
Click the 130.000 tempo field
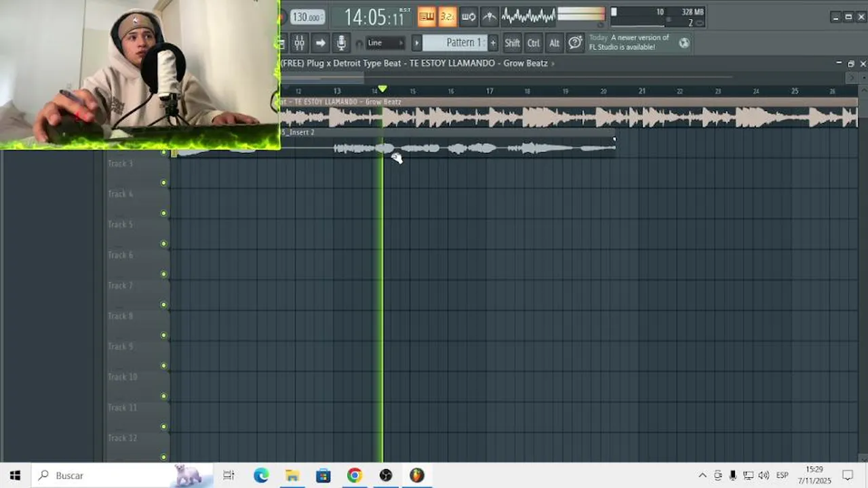[307, 17]
